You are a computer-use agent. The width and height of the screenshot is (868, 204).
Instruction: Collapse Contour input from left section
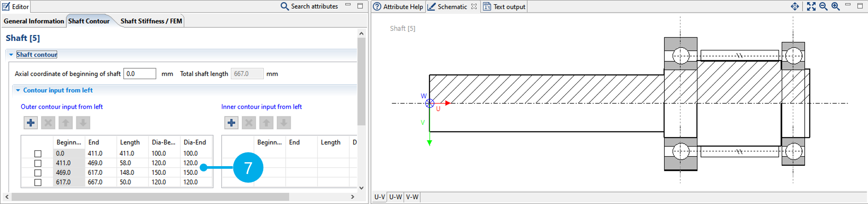point(18,90)
